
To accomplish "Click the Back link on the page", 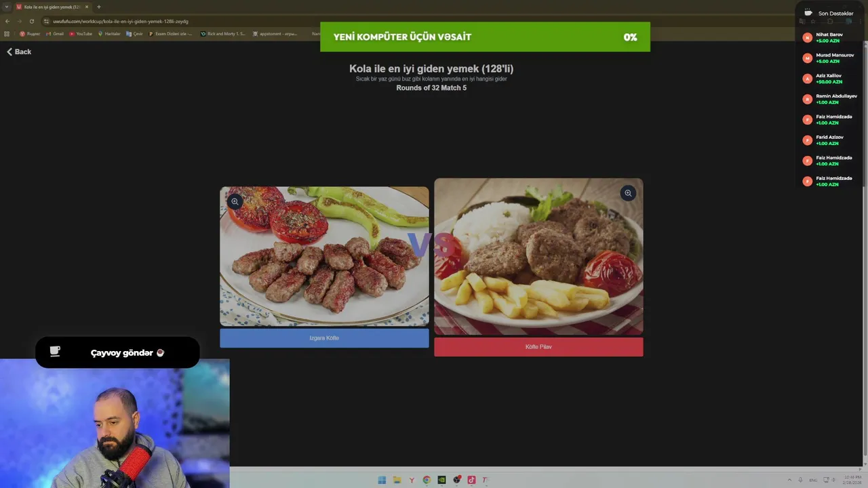I will (19, 52).
